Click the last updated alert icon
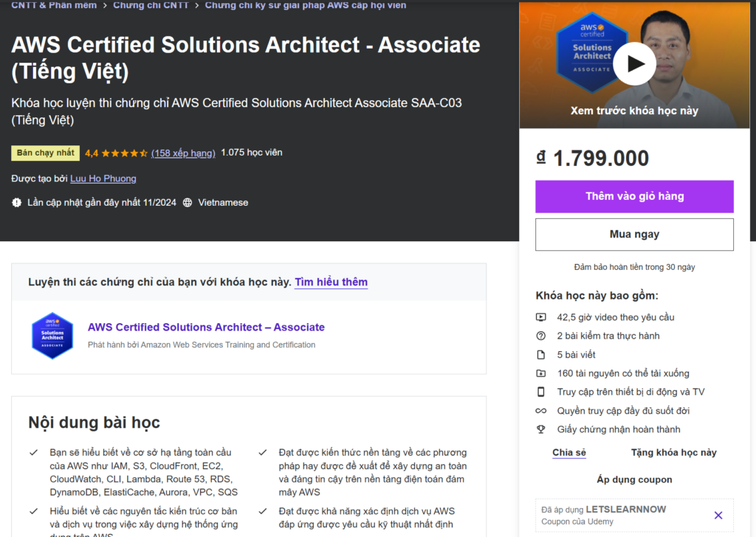This screenshot has width=756, height=537. click(x=17, y=203)
